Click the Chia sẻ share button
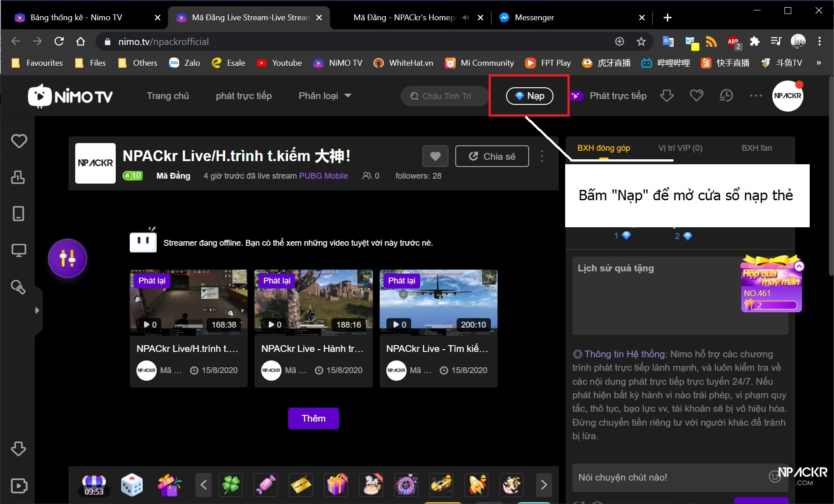Viewport: 834px width, 504px height. point(492,156)
